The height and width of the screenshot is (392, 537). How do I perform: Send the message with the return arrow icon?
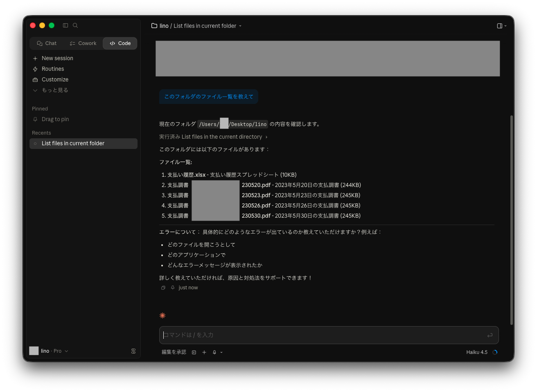point(490,336)
